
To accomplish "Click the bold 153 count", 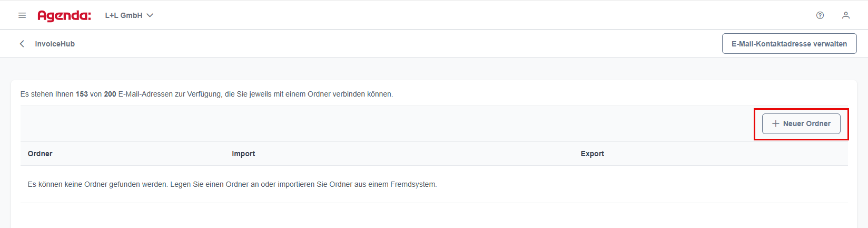I will tap(82, 94).
